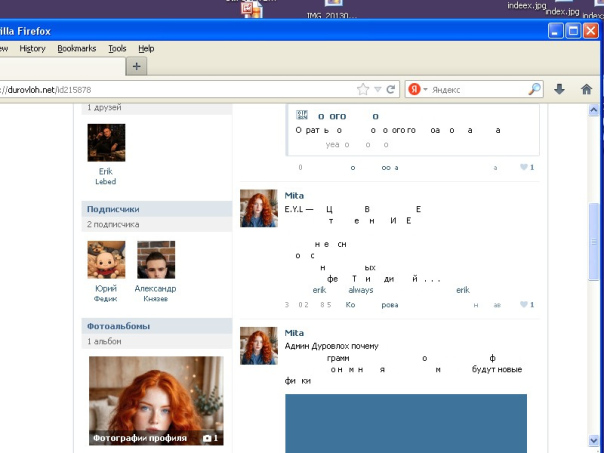Open the Фотографии профиля album cover
This screenshot has width=604, height=453.
(156, 401)
